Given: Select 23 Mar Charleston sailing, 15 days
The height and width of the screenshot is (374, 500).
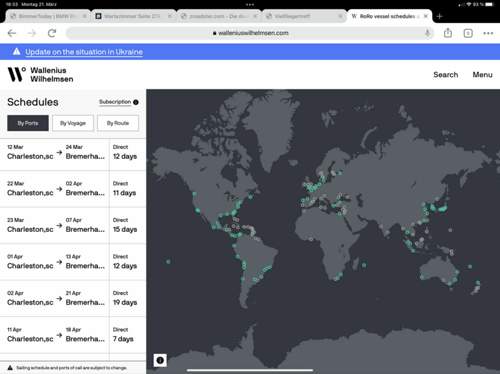Looking at the screenshot, I should (73, 226).
